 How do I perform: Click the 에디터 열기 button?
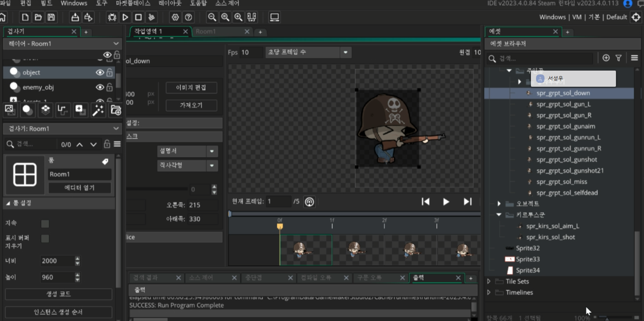(79, 188)
